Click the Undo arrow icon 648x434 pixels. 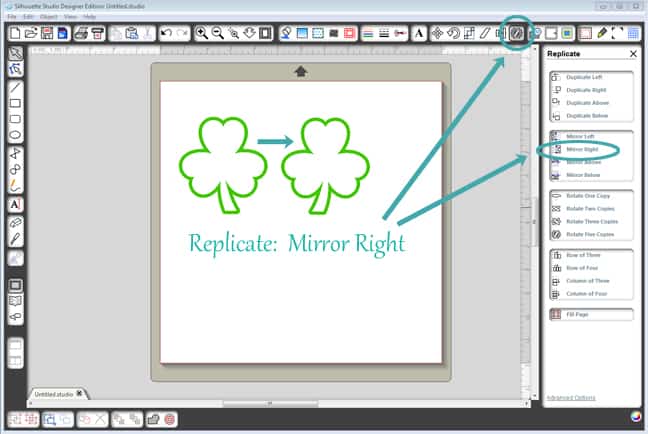166,34
